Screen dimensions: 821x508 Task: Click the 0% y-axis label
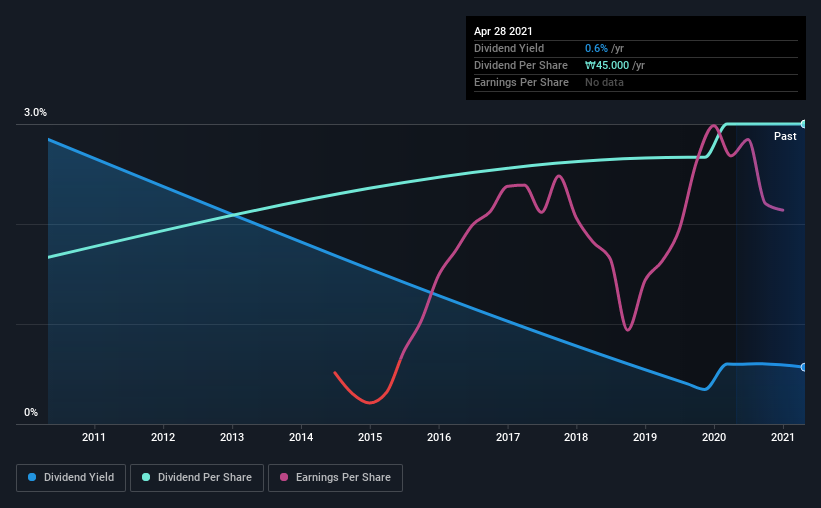31,412
